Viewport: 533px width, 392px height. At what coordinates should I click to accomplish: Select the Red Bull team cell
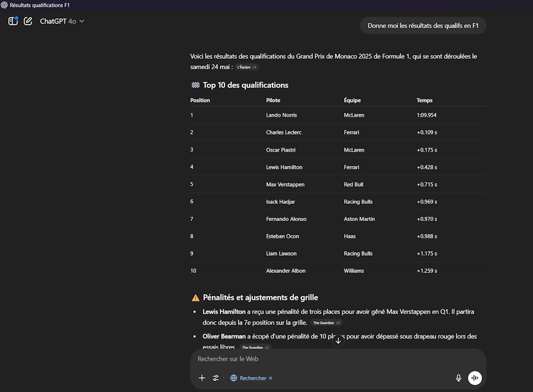(x=353, y=184)
